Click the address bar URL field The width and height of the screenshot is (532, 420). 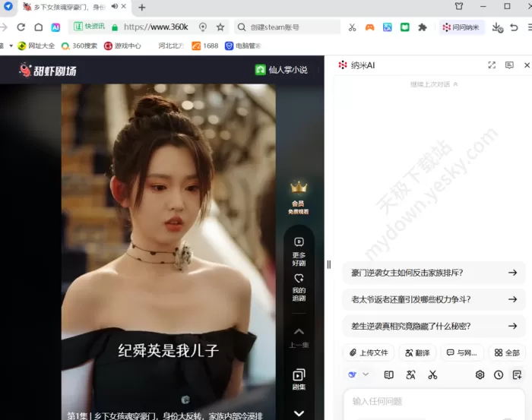[x=156, y=27]
